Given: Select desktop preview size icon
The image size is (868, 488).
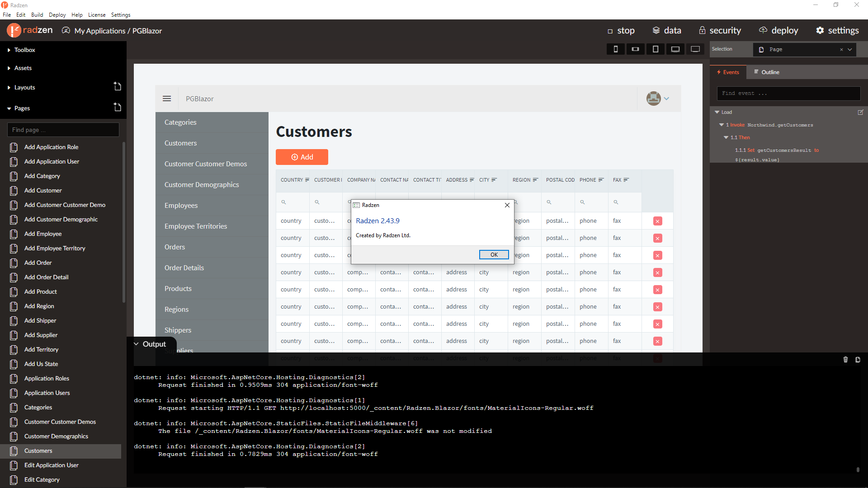Looking at the screenshot, I should pos(695,49).
